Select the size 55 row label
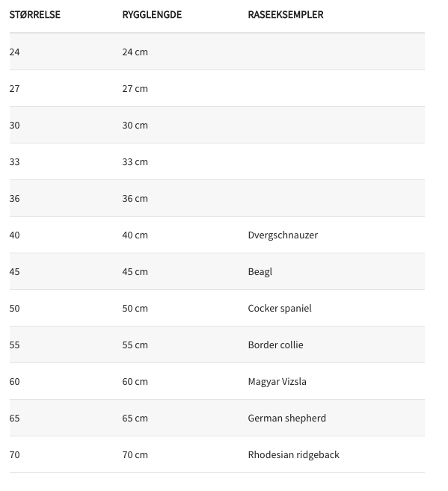 14,345
